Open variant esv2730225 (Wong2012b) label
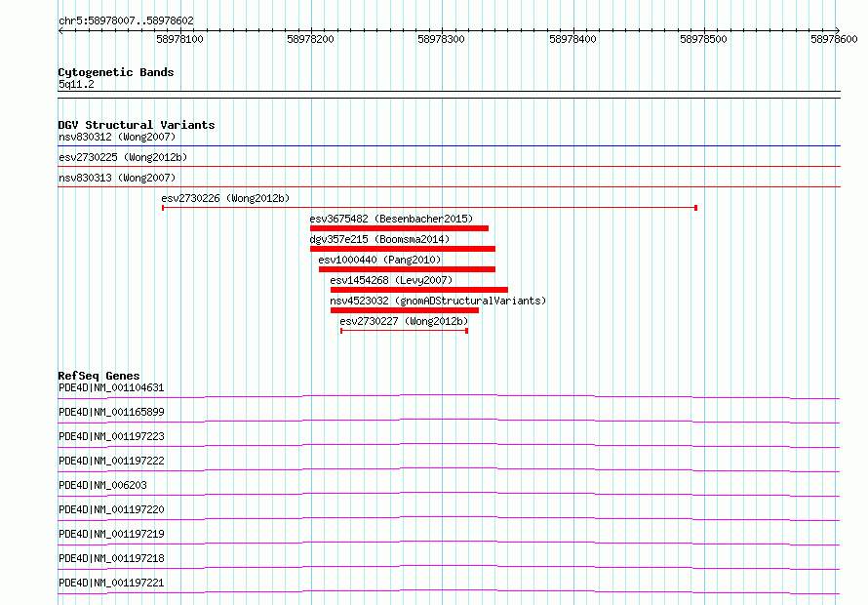Image resolution: width=868 pixels, height=605 pixels. pyautogui.click(x=123, y=157)
